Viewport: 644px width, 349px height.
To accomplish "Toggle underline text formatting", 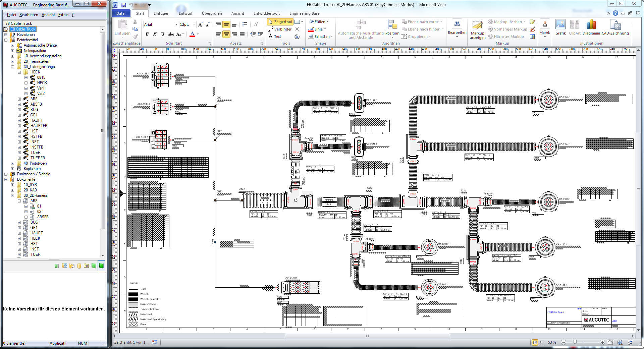I will click(163, 34).
